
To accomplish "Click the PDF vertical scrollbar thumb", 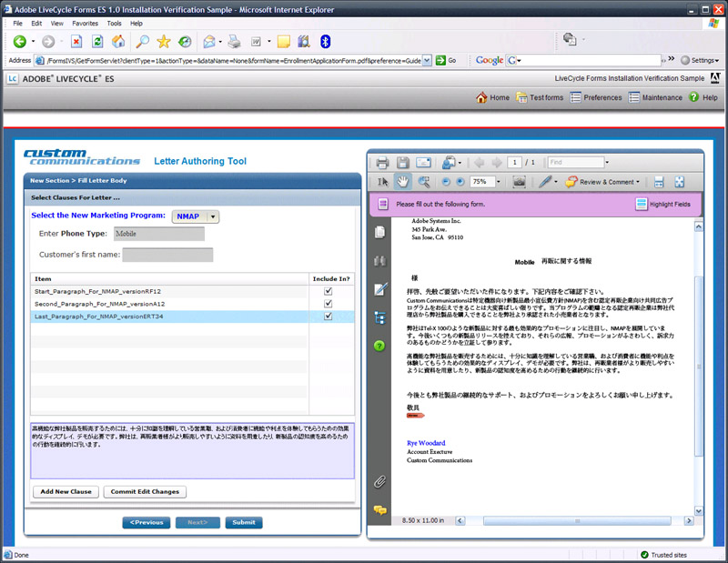I will 699,367.
